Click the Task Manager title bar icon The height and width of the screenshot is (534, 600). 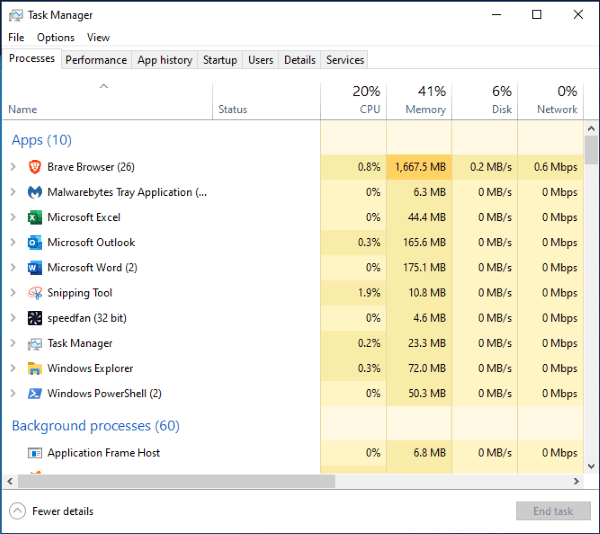pyautogui.click(x=16, y=15)
